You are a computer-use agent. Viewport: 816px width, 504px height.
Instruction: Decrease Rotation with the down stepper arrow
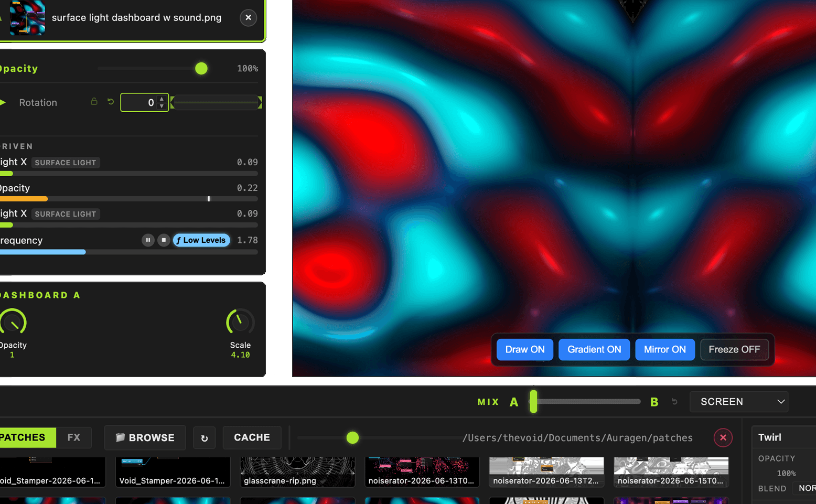click(x=162, y=106)
